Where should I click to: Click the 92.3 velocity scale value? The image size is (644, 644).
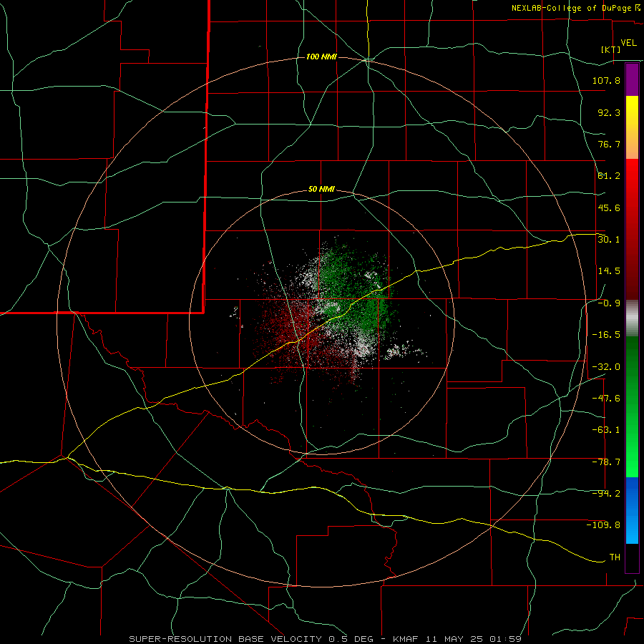[x=609, y=112]
